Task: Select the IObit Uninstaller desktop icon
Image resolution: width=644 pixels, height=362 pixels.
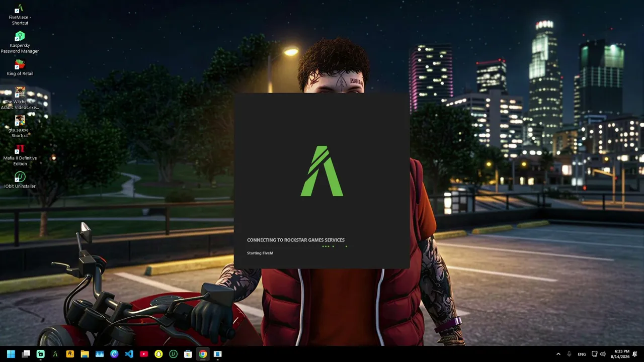Action: point(20,180)
